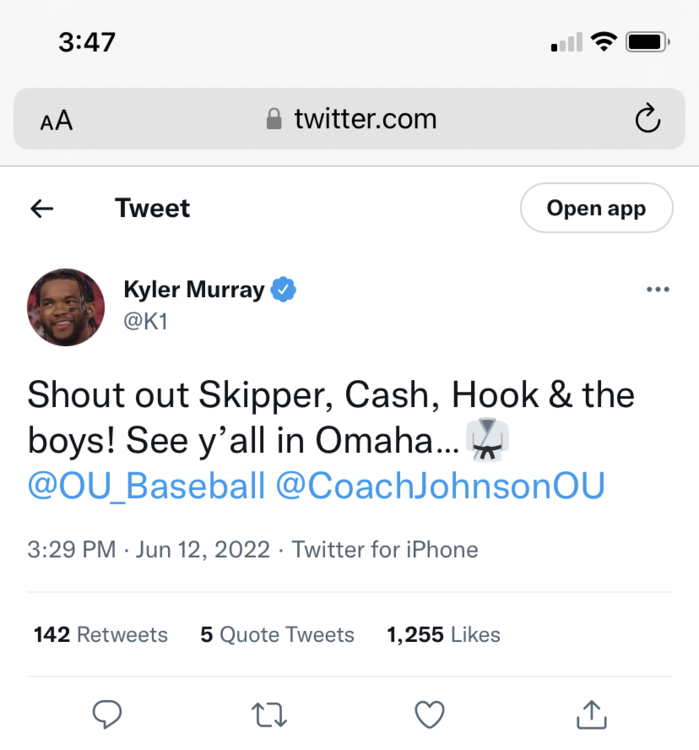The image size is (699, 750).
Task: Tap the blue verified badge
Action: (x=285, y=290)
